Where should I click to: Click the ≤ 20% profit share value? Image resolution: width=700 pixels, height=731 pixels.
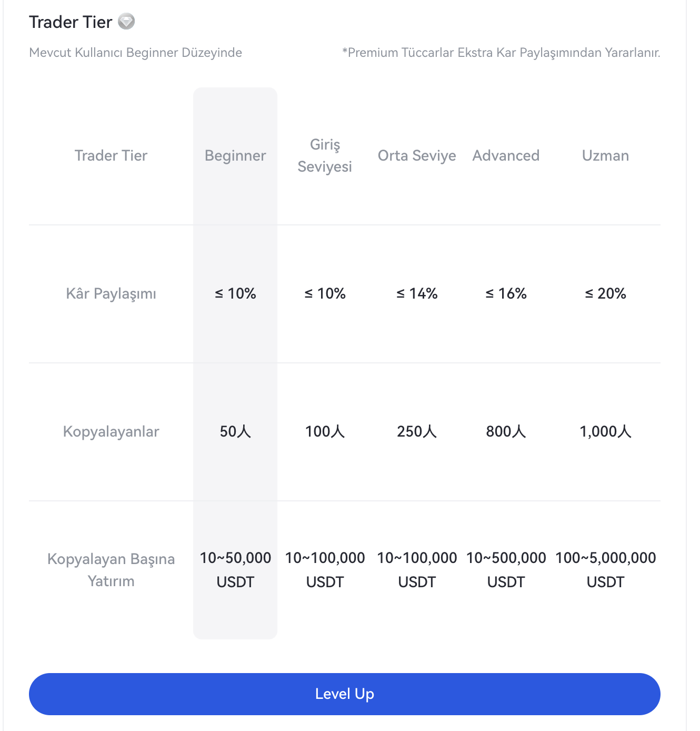coord(605,294)
